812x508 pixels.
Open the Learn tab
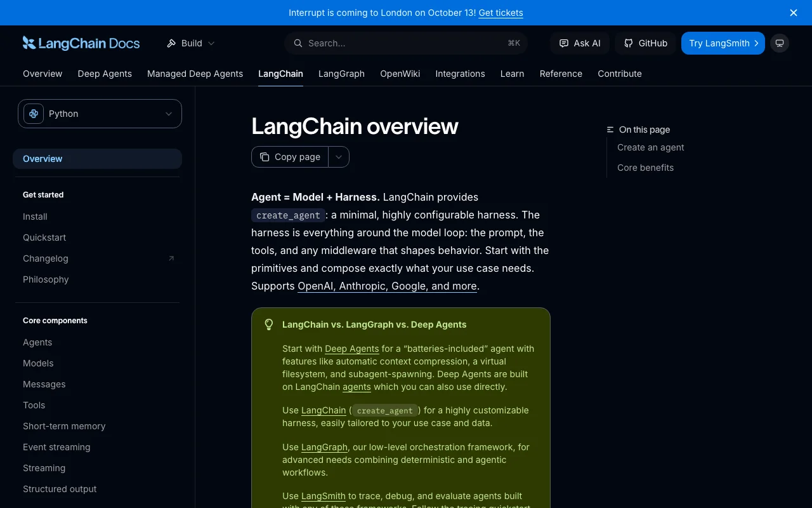pyautogui.click(x=512, y=74)
